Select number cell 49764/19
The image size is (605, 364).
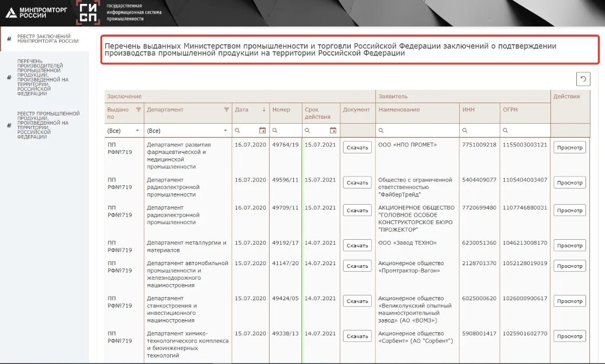pos(285,145)
